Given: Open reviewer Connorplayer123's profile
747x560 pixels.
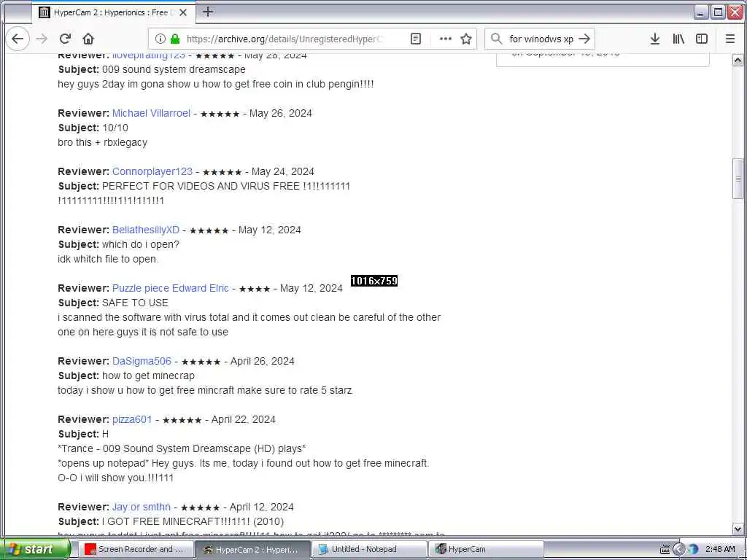Looking at the screenshot, I should [152, 171].
